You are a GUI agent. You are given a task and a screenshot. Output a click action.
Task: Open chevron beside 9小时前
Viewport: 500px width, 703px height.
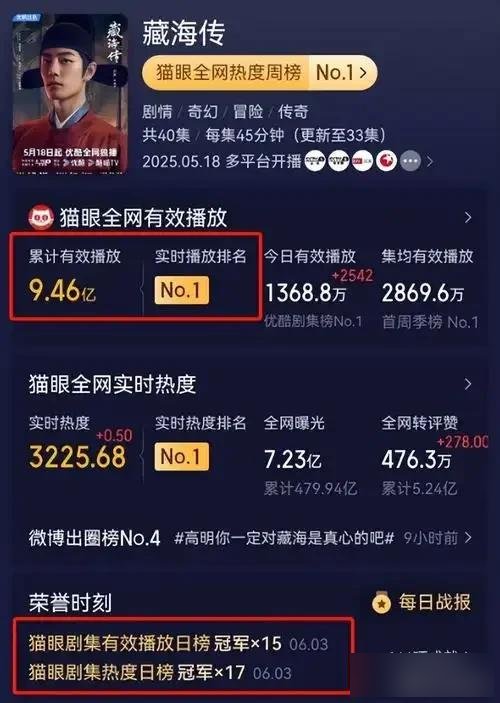click(468, 538)
